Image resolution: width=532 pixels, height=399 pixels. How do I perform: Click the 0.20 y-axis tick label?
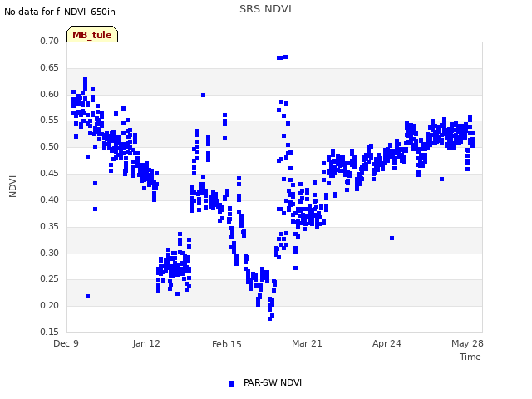(50, 305)
